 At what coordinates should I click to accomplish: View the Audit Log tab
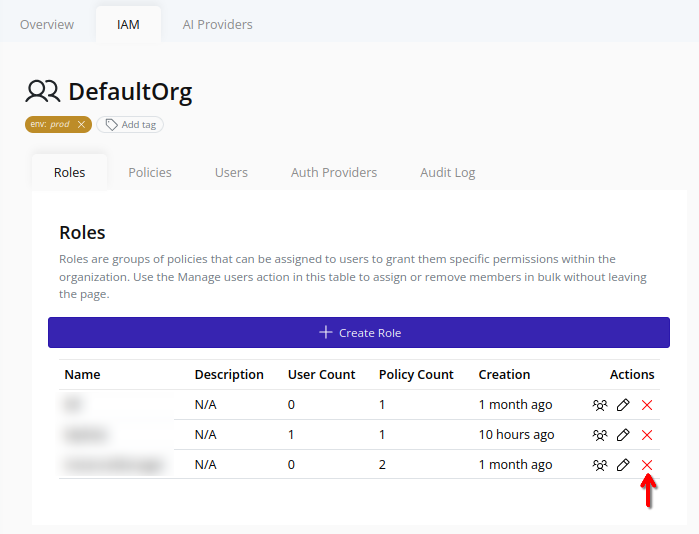448,172
